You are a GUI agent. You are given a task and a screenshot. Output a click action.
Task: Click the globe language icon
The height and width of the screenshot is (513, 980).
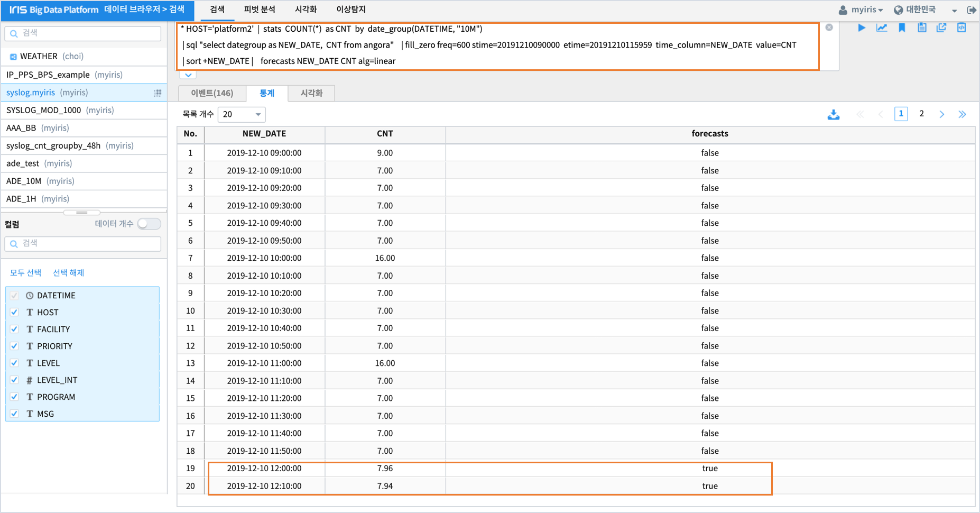coord(898,10)
